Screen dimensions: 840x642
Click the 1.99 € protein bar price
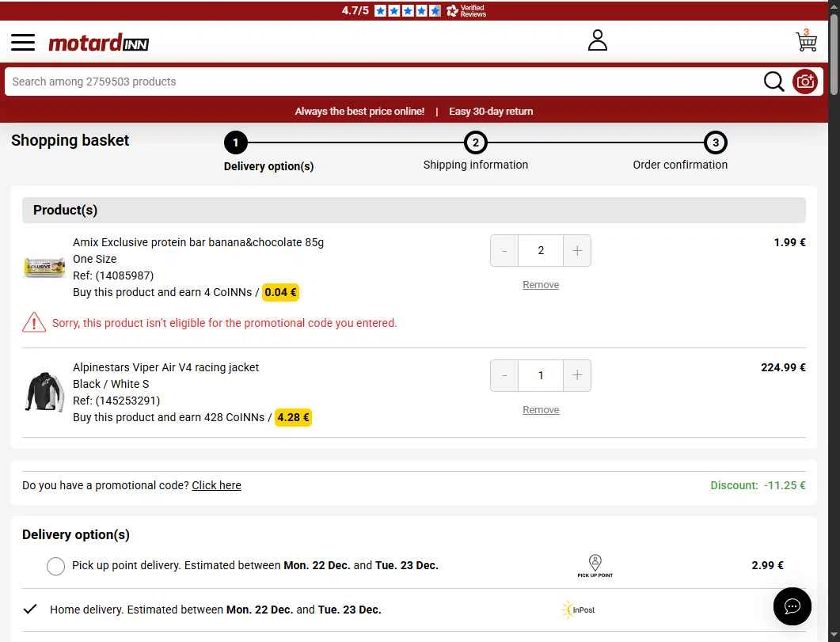click(789, 242)
